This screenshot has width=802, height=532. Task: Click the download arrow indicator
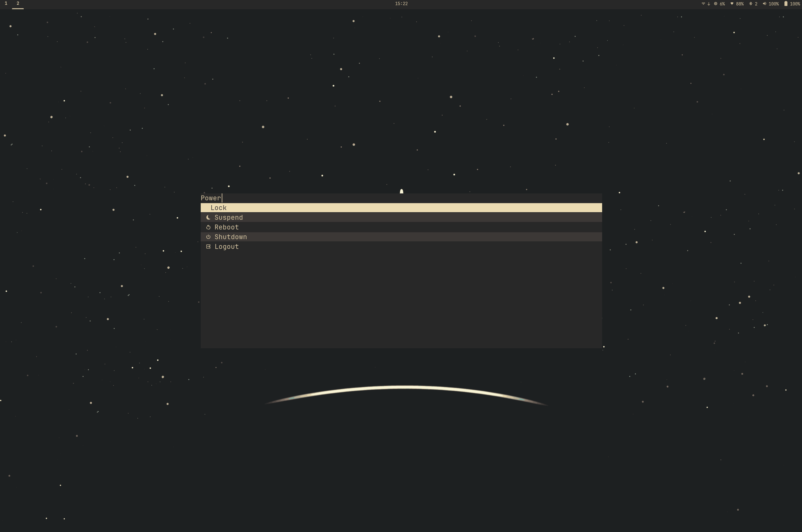(709, 4)
